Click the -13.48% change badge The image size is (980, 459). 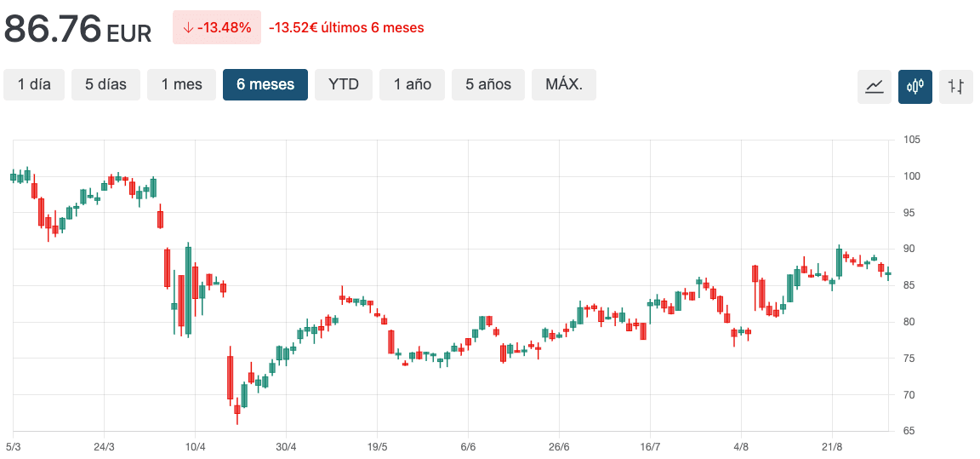[217, 27]
